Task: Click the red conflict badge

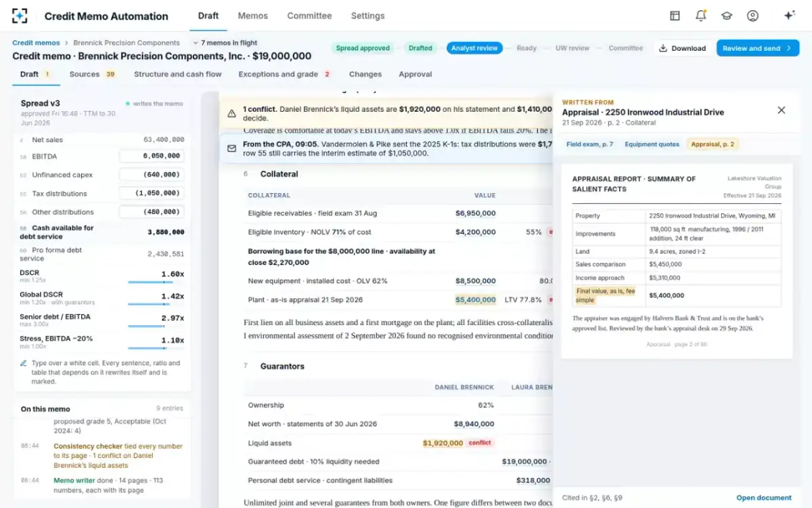Action: point(480,443)
